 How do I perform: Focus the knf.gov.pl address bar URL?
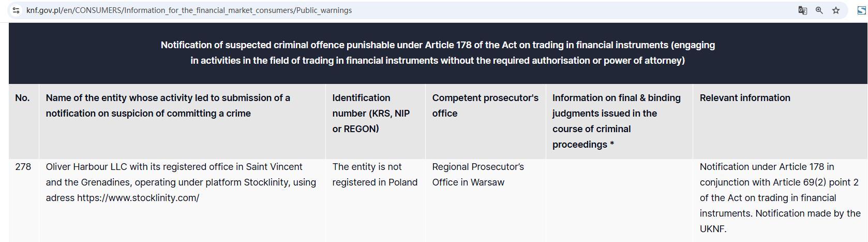[189, 10]
